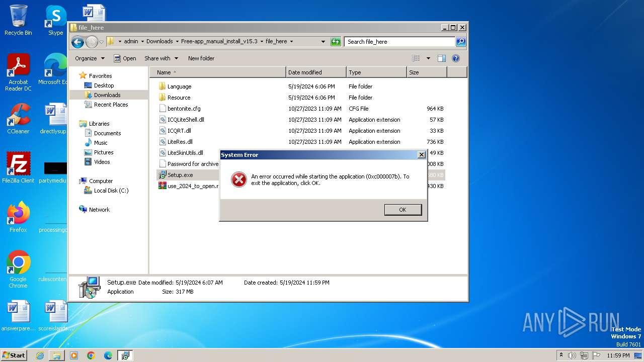
Task: Open the Organize menu
Action: [x=90, y=58]
